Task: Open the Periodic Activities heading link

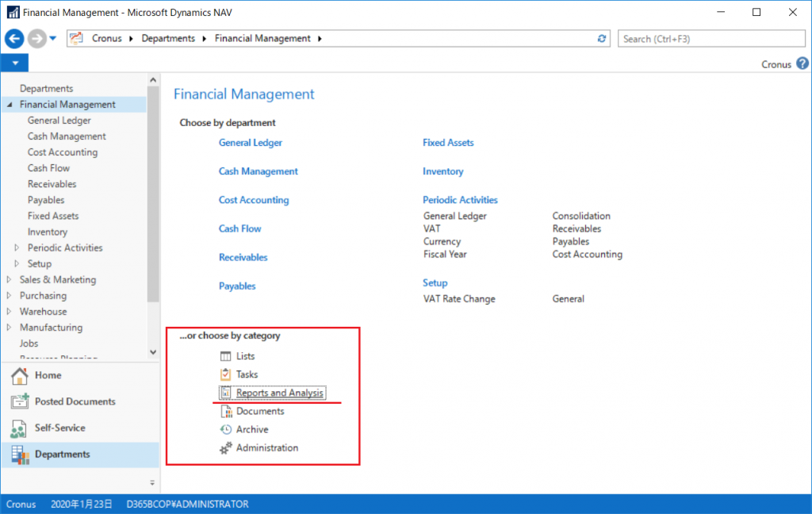Action: (x=460, y=200)
